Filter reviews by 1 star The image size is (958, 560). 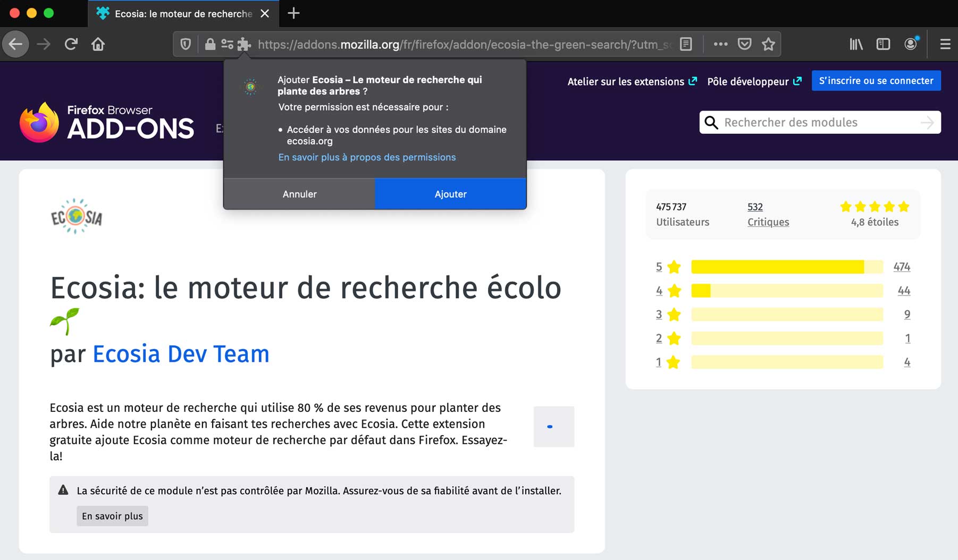click(x=668, y=362)
